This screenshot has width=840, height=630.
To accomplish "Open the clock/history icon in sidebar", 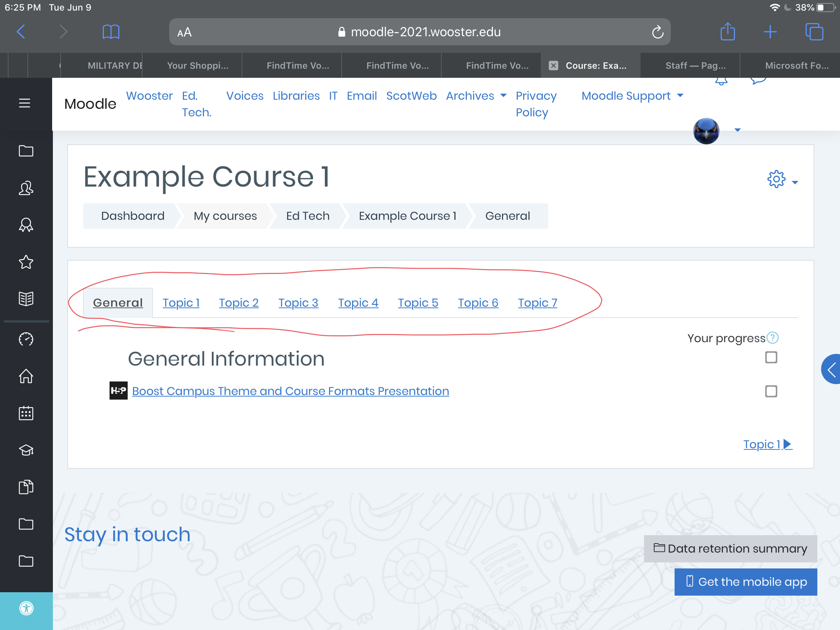I will pyautogui.click(x=26, y=340).
